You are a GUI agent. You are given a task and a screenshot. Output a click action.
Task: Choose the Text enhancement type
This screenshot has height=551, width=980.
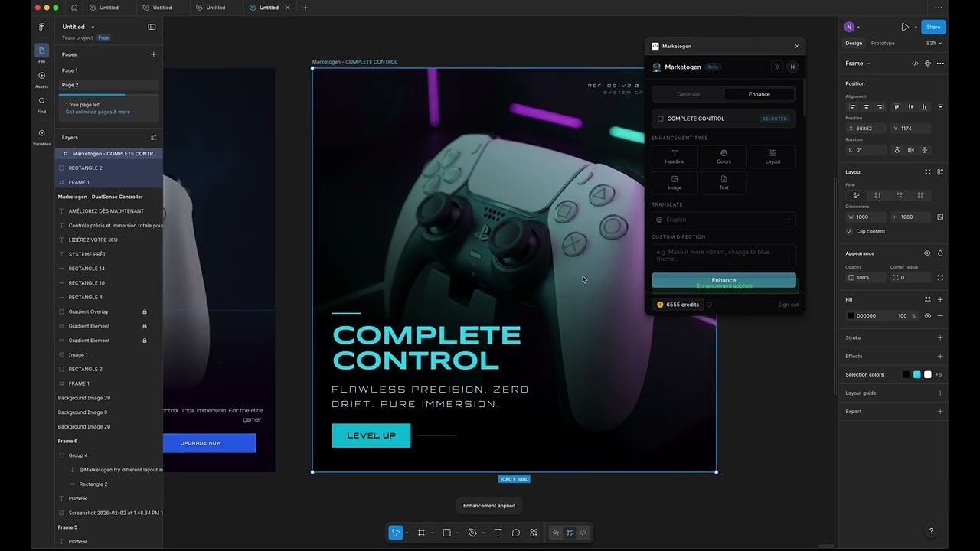(x=724, y=183)
